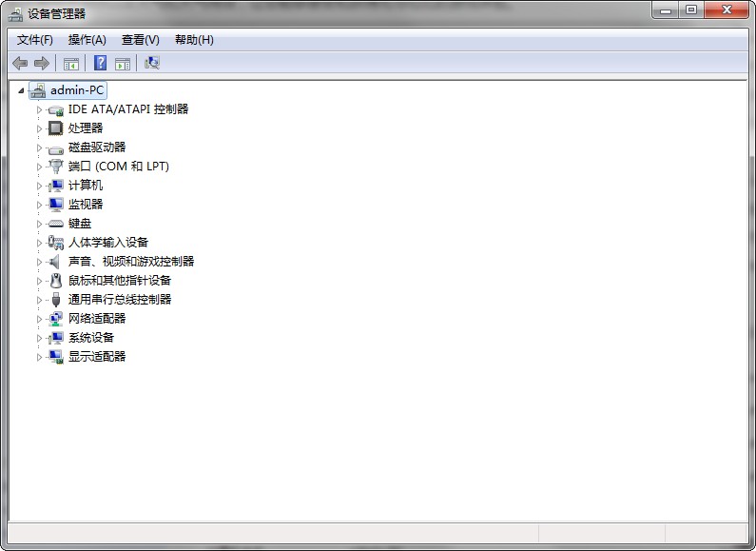Select 端口 (COM 和 LPT) label
The height and width of the screenshot is (551, 756).
click(x=119, y=167)
